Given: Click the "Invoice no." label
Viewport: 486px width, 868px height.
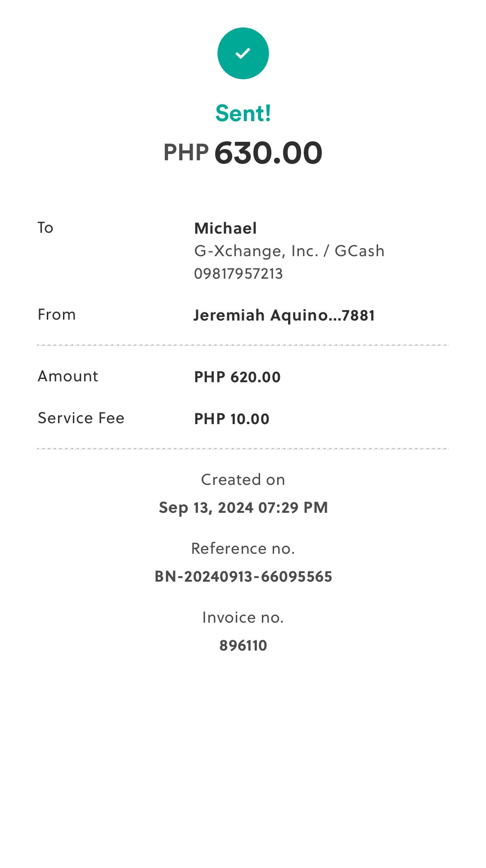Looking at the screenshot, I should point(243,618).
